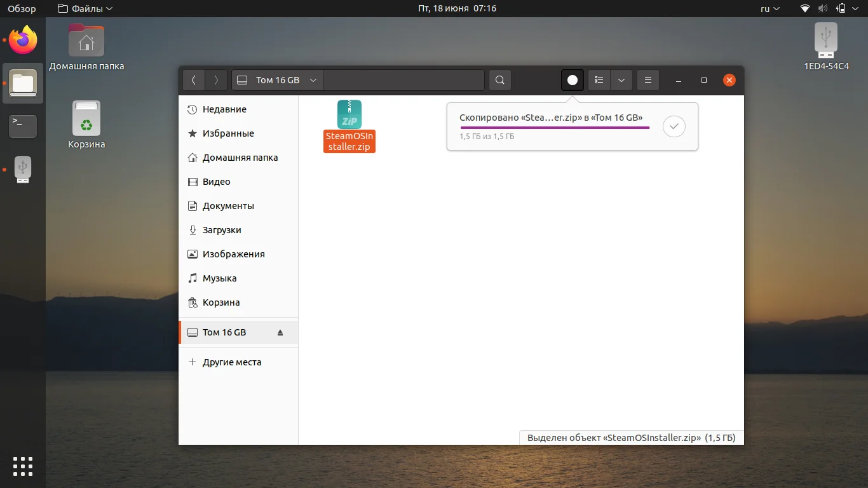Open Документы in the sidebar
Image resolution: width=868 pixels, height=488 pixels.
238,206
